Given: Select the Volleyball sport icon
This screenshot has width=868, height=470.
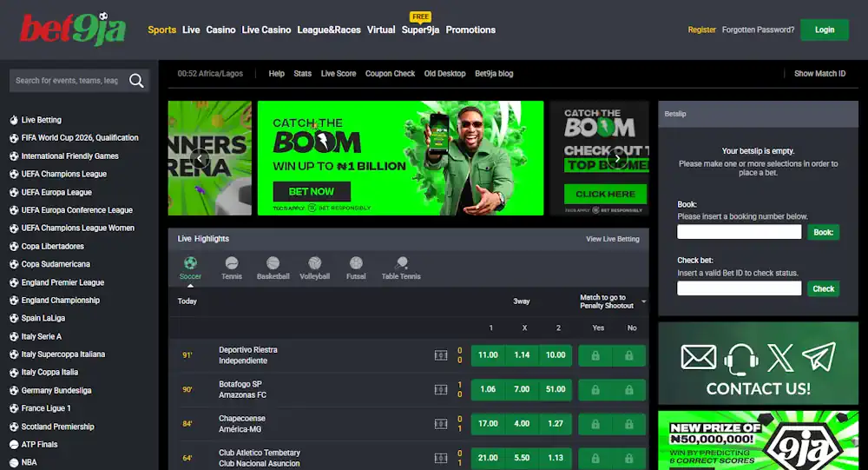Looking at the screenshot, I should pos(314,262).
